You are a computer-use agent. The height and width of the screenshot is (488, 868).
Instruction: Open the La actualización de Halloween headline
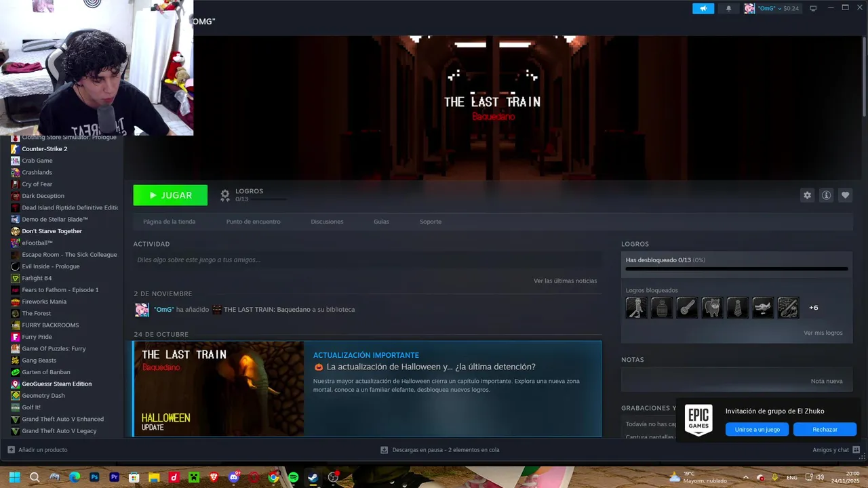pyautogui.click(x=431, y=367)
